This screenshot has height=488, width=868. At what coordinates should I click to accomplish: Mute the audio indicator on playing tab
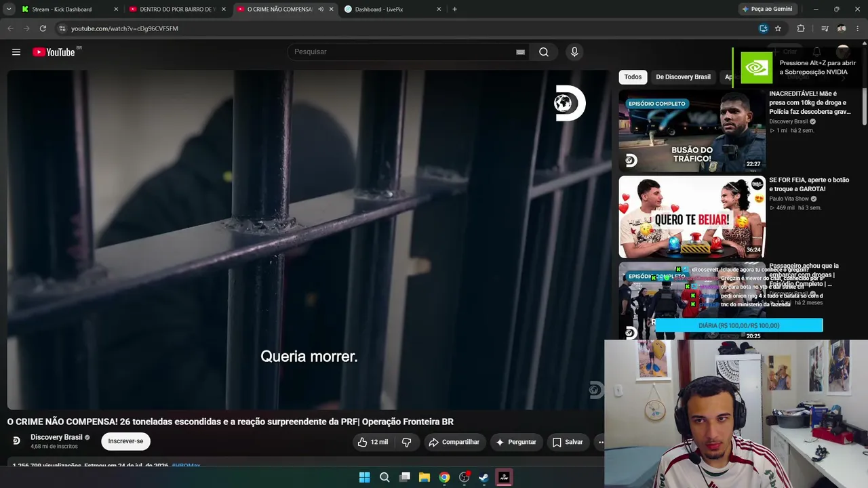[321, 9]
